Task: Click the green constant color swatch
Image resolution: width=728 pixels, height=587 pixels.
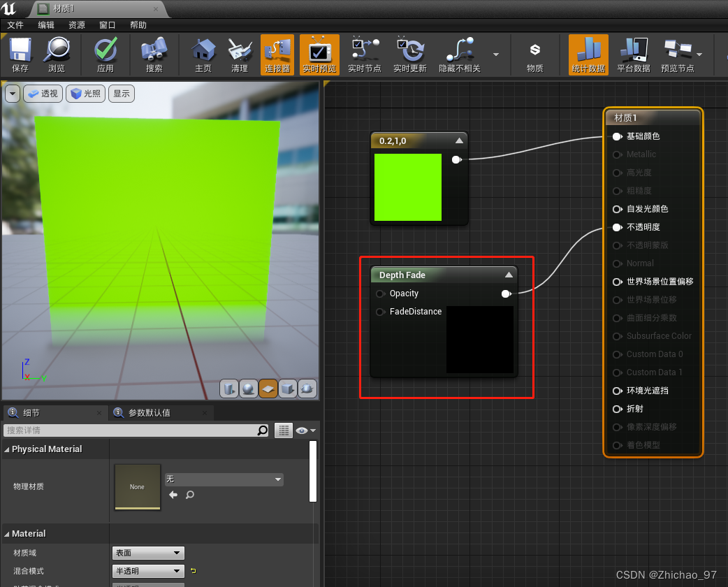Action: click(408, 187)
